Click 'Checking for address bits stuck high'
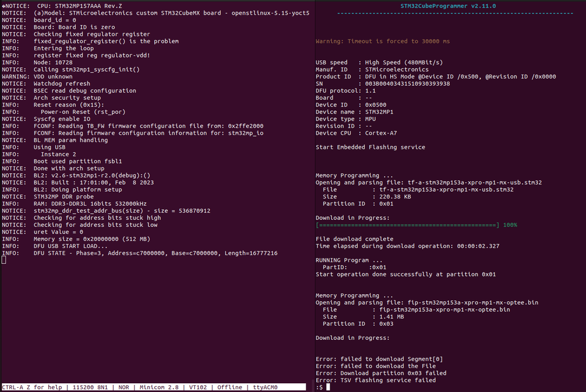586x392 pixels. pyautogui.click(x=81, y=218)
